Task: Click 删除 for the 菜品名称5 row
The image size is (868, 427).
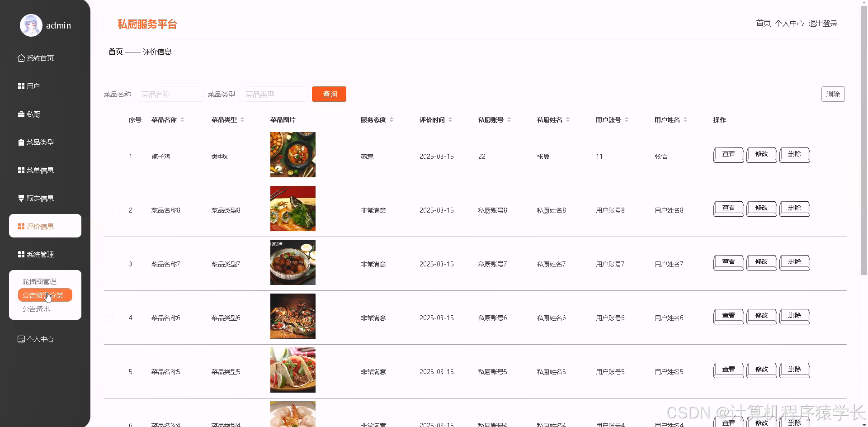Action: coord(795,370)
